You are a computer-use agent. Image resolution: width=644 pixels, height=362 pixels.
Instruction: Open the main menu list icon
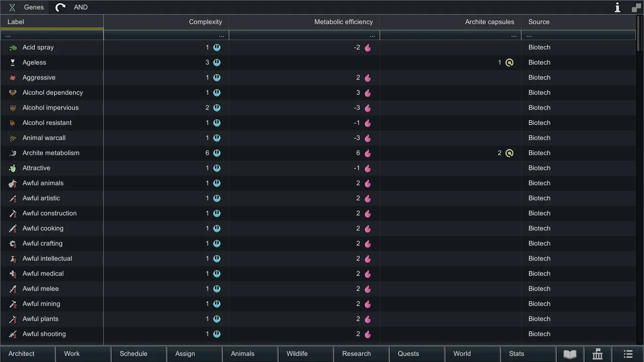(x=627, y=354)
